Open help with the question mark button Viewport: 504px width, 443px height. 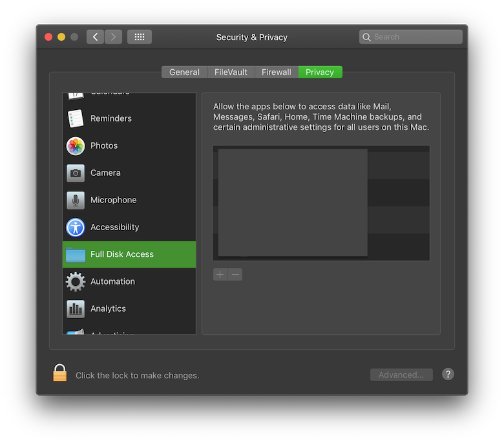448,374
